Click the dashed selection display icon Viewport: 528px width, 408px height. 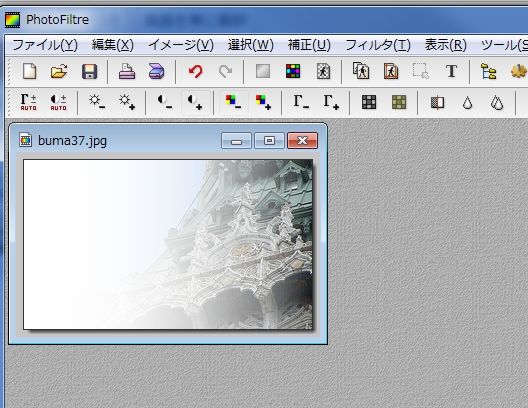click(421, 71)
